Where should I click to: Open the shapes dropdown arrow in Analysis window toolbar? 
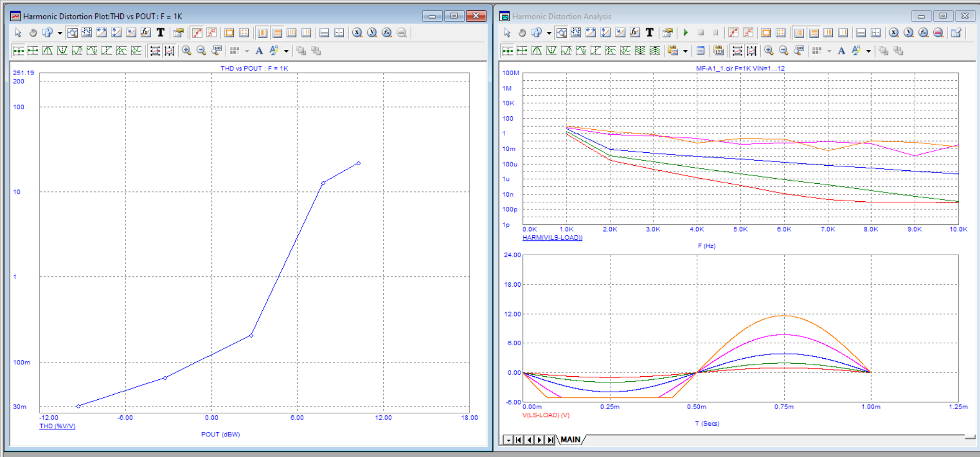tap(549, 33)
